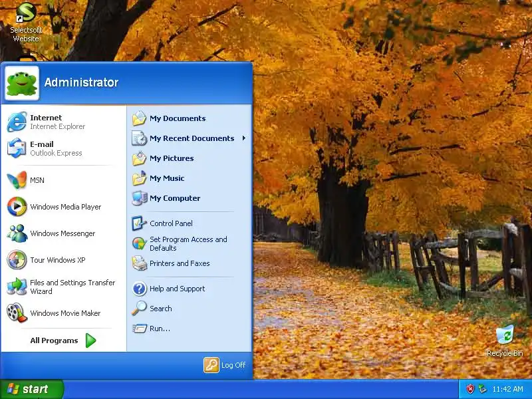Open Windows Media Player icon
This screenshot has width=532, height=399.
(x=17, y=206)
